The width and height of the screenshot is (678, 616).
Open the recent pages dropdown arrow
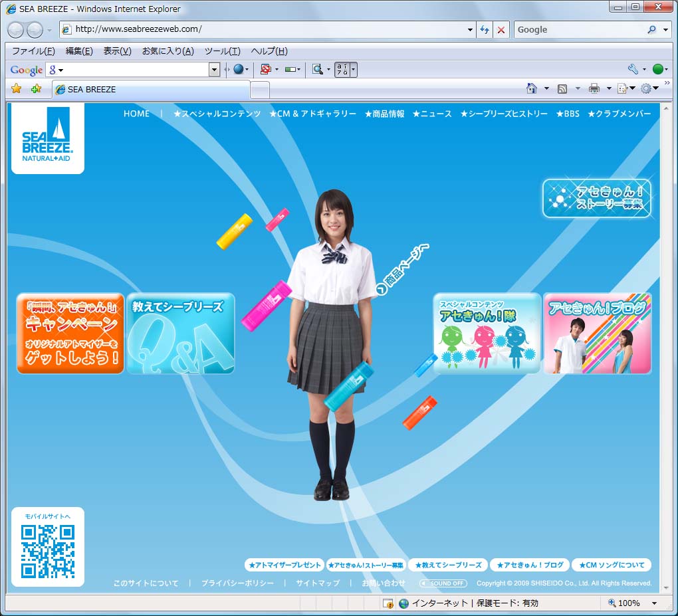(49, 31)
